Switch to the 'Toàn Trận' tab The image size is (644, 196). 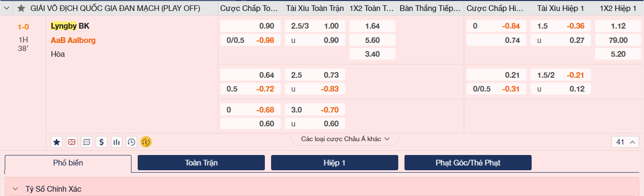coord(201,163)
